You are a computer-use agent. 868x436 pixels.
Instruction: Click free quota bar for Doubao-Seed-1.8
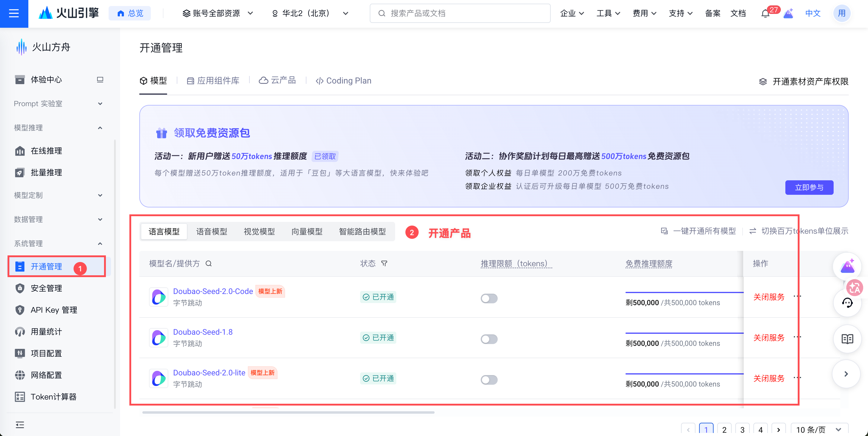point(684,333)
